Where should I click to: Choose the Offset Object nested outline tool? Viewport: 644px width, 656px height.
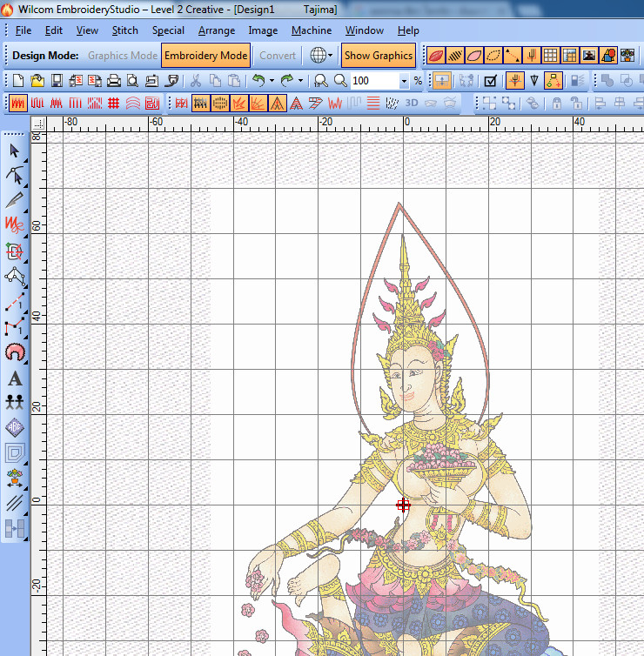tap(15, 452)
